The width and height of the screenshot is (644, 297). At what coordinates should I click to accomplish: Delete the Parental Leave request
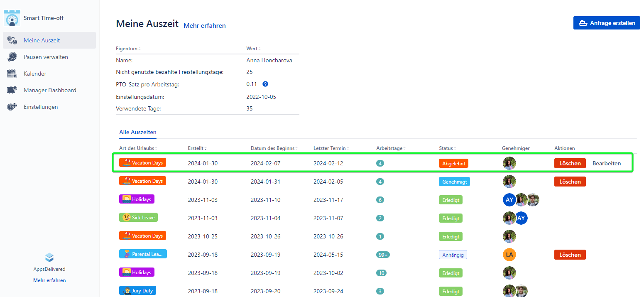[x=570, y=255]
